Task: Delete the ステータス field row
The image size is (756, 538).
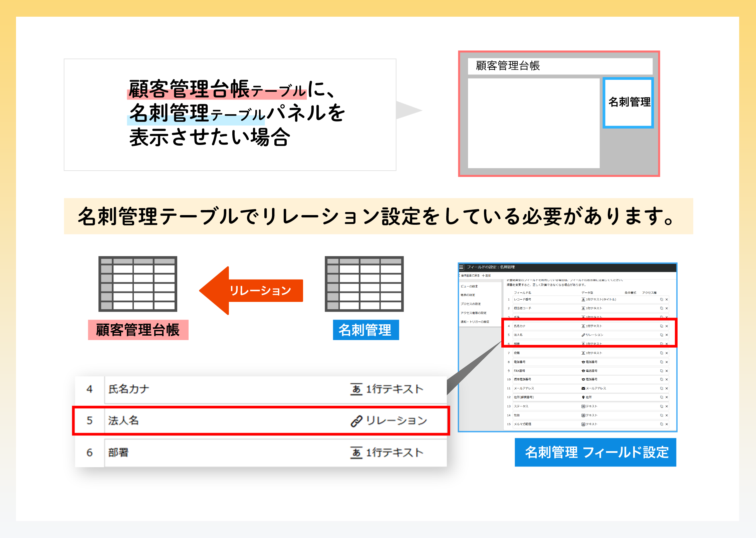Action: point(667,406)
